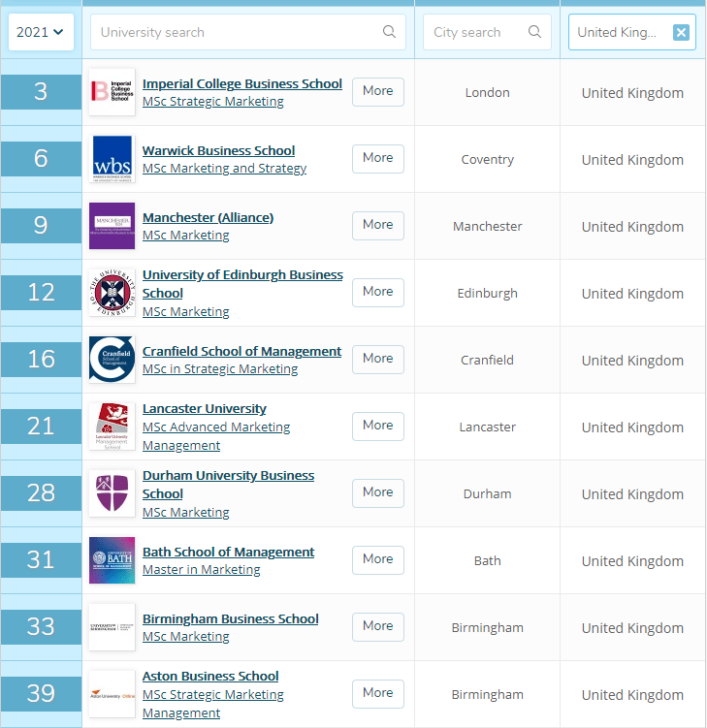707x728 pixels.
Task: Click the Lancaster city cell
Action: [x=487, y=427]
